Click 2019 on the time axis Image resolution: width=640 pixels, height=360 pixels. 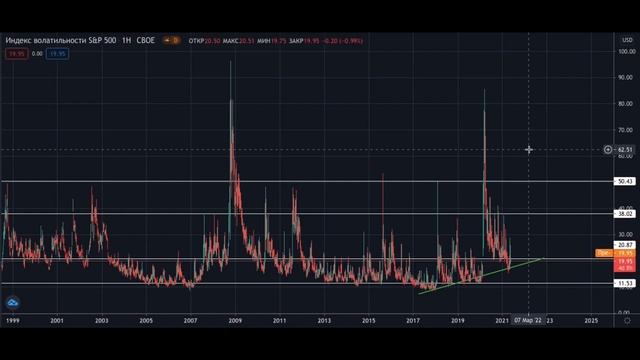[458, 321]
